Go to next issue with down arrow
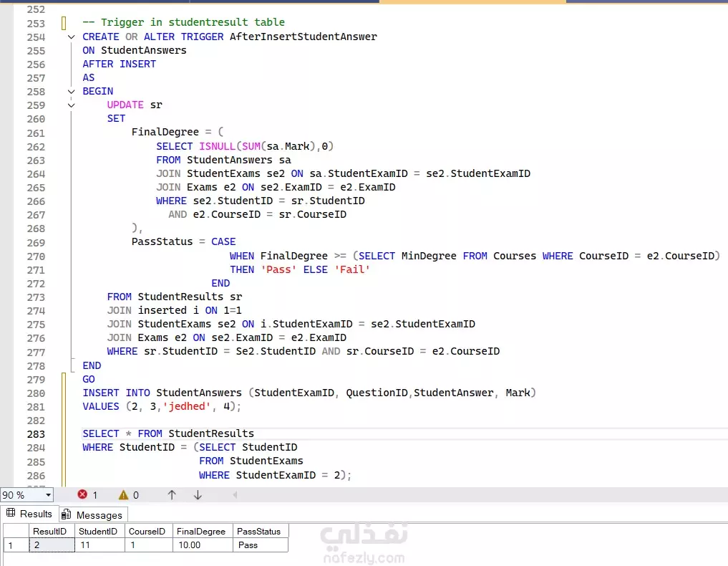This screenshot has width=728, height=566. click(198, 495)
